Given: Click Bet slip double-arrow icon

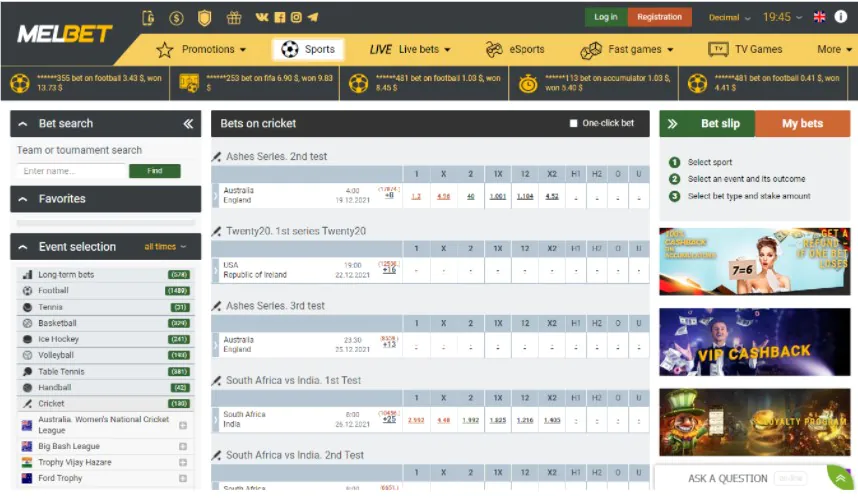Looking at the screenshot, I should 673,124.
